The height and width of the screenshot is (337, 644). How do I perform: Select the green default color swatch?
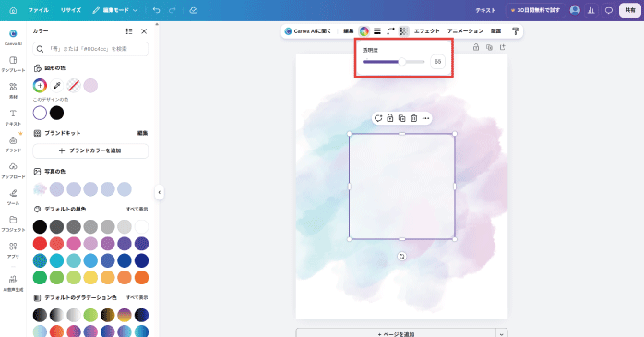(40, 277)
